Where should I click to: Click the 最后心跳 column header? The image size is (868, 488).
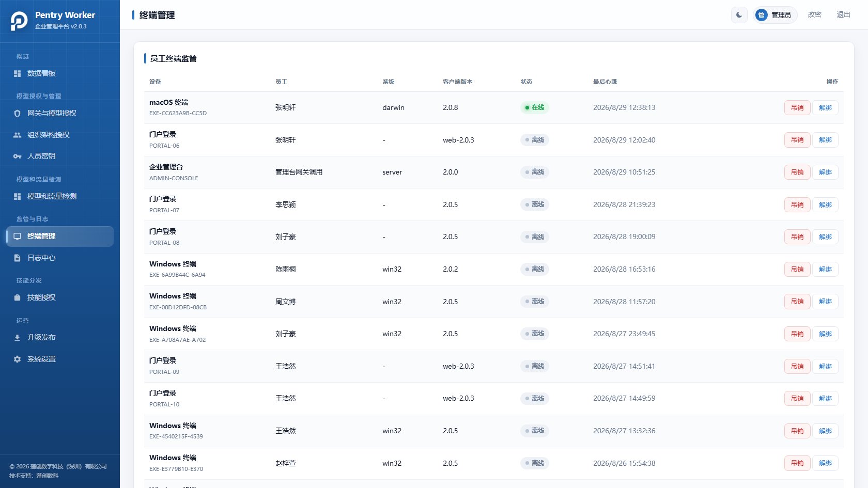(x=605, y=82)
